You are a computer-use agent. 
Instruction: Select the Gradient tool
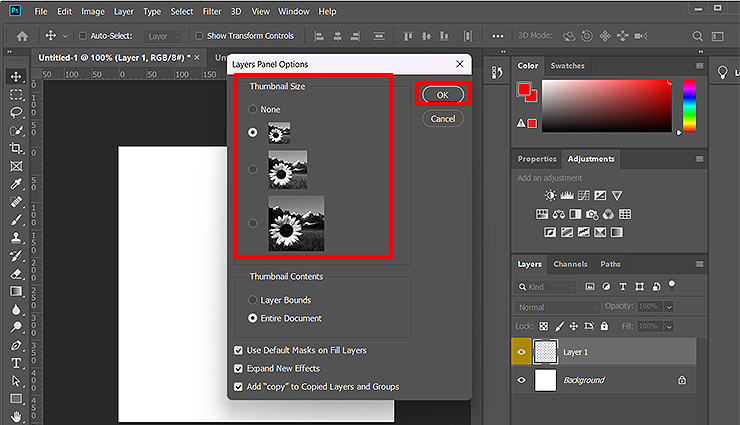(x=16, y=292)
